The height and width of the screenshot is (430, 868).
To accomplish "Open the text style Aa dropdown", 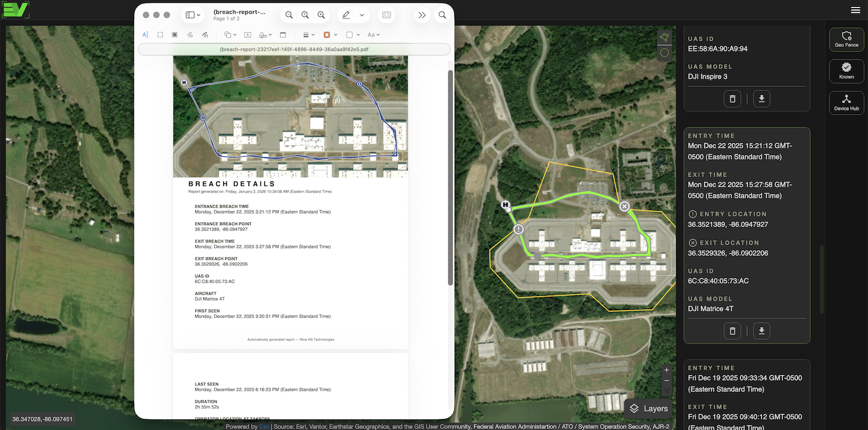I will click(373, 35).
